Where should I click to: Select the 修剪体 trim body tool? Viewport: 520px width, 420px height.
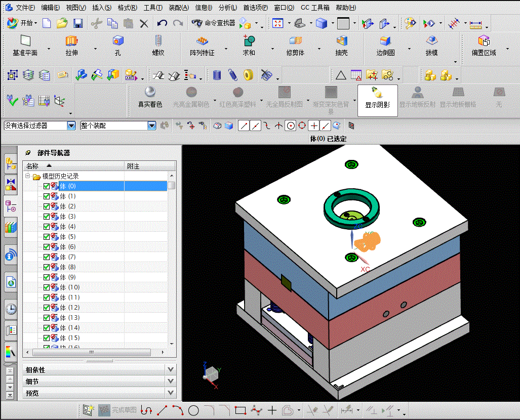(295, 46)
